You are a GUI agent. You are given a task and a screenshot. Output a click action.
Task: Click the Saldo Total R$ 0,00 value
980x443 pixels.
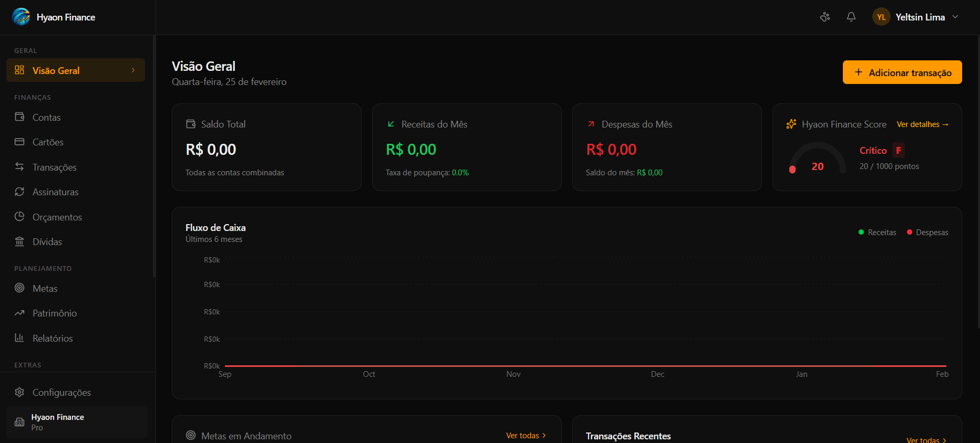click(211, 150)
